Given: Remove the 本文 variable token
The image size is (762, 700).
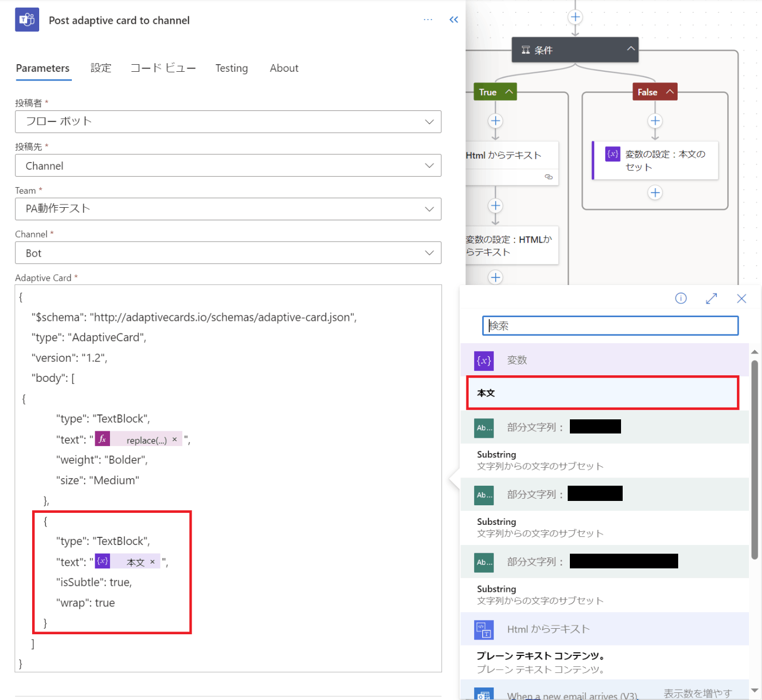Looking at the screenshot, I should [x=152, y=562].
